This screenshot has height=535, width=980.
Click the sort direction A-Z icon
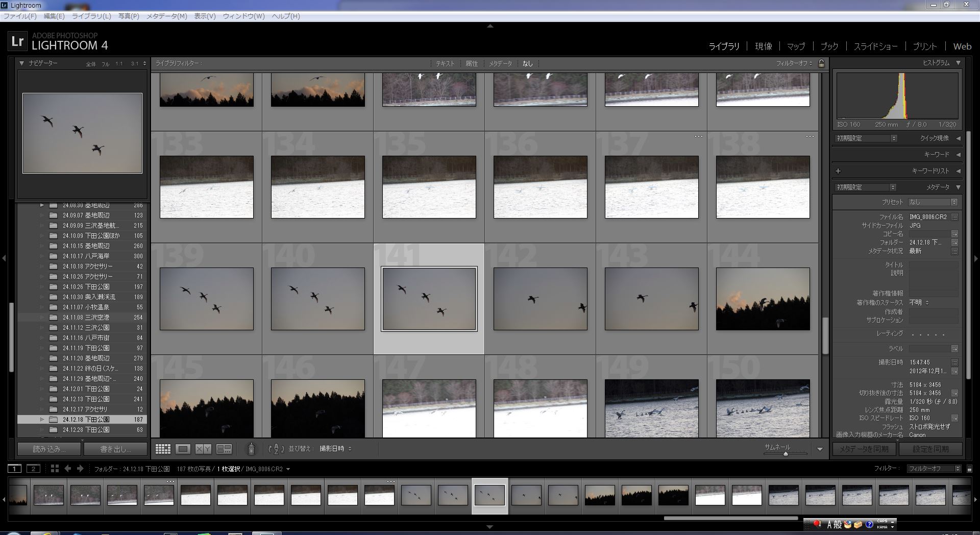click(x=276, y=449)
